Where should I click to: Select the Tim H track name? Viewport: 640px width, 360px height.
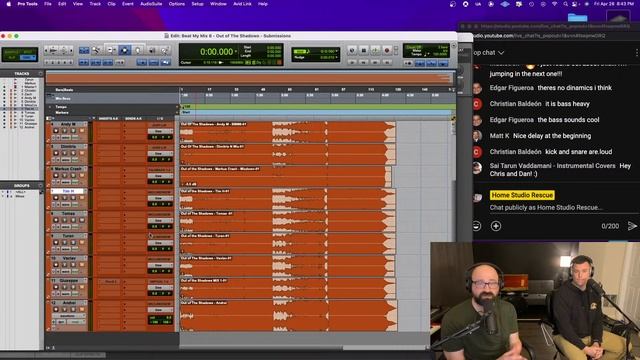(x=68, y=191)
